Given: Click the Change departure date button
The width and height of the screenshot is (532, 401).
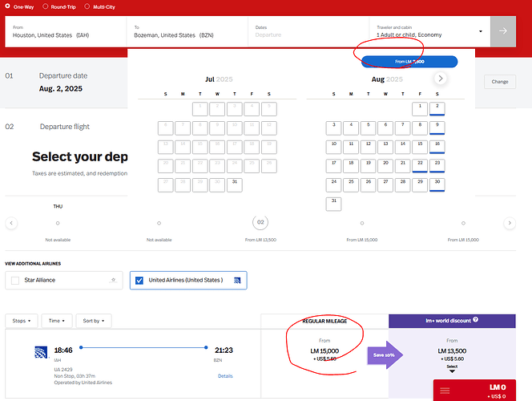Looking at the screenshot, I should coord(500,81).
